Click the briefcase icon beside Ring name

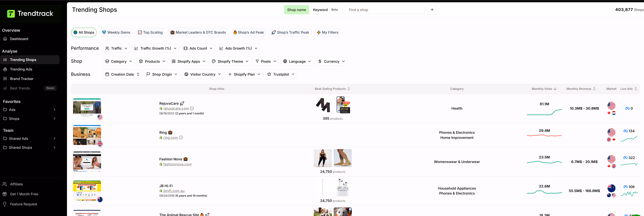[x=170, y=133]
